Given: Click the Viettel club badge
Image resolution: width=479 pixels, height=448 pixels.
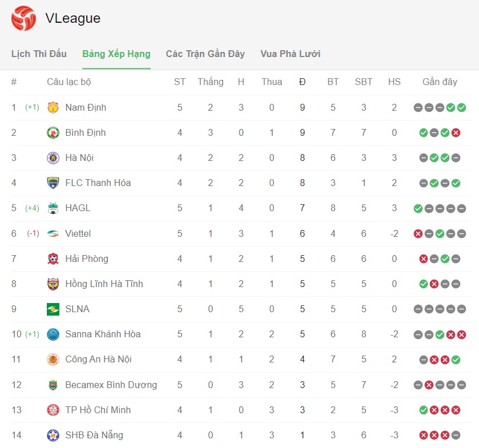Looking at the screenshot, I should tap(54, 233).
